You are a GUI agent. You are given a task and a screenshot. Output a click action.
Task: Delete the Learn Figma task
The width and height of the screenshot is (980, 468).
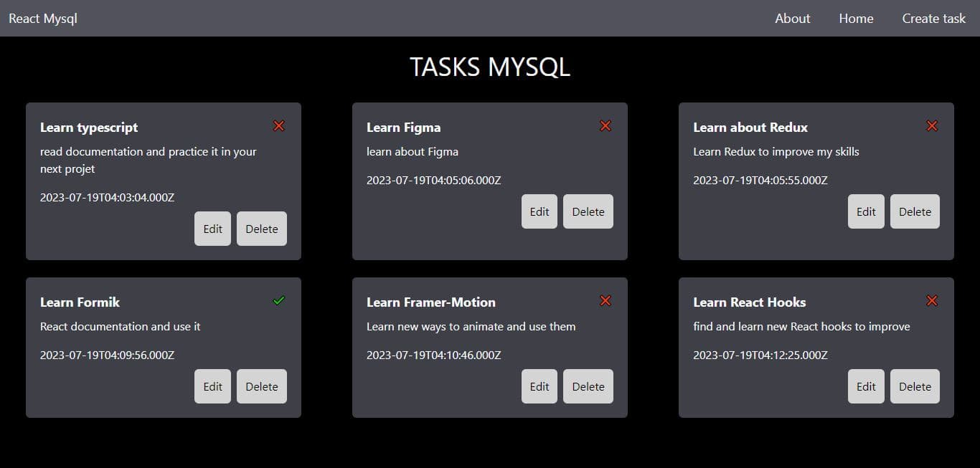(588, 211)
